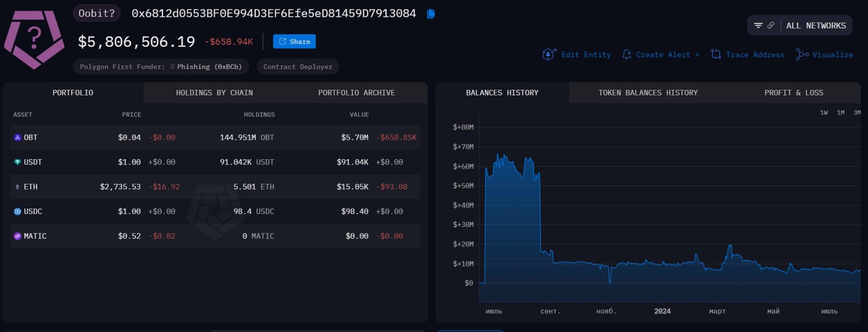Click the blue Share button
Screen dimensions: 868x332
[295, 41]
